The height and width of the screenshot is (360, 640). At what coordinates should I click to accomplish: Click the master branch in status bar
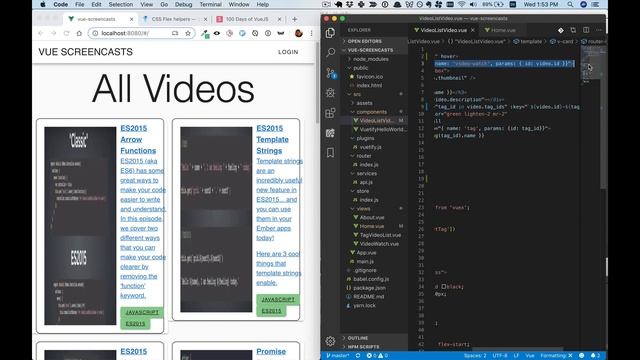pyautogui.click(x=338, y=356)
